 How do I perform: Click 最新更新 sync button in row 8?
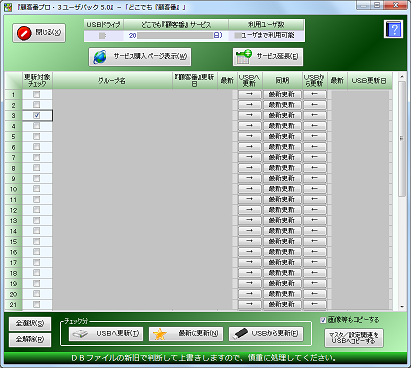point(282,168)
